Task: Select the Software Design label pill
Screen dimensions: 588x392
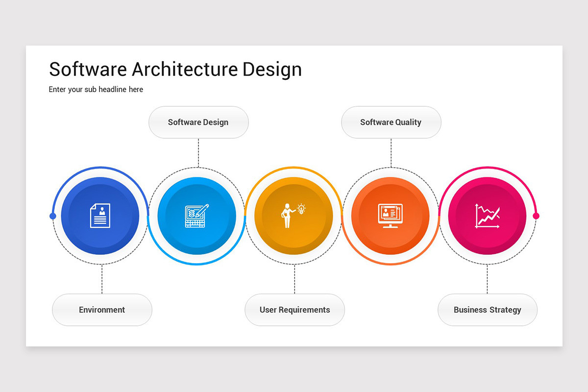Action: click(x=198, y=122)
